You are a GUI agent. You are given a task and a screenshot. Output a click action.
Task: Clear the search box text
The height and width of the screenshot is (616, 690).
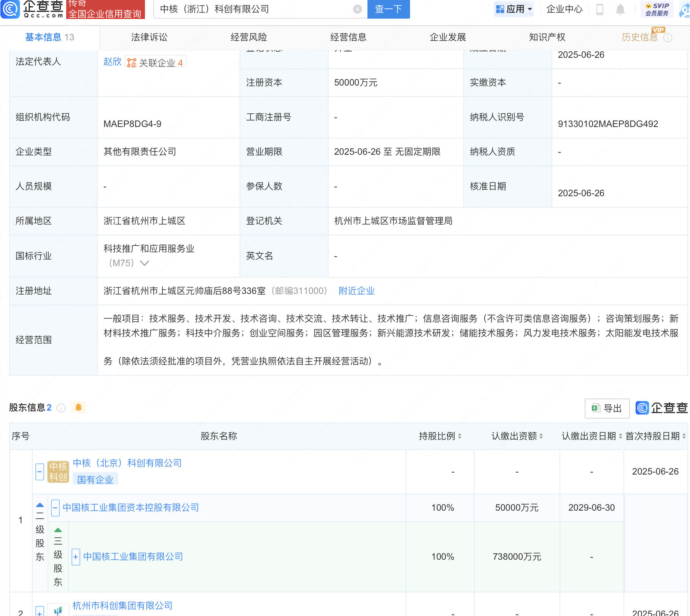click(x=358, y=9)
